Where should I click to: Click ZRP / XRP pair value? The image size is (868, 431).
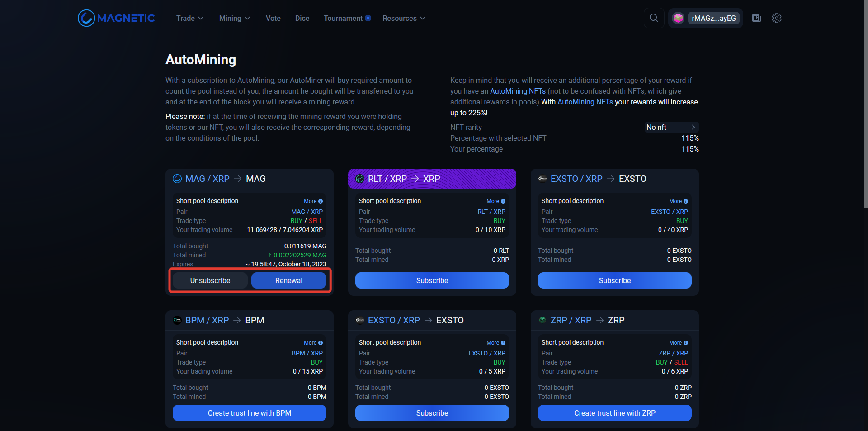coord(673,353)
